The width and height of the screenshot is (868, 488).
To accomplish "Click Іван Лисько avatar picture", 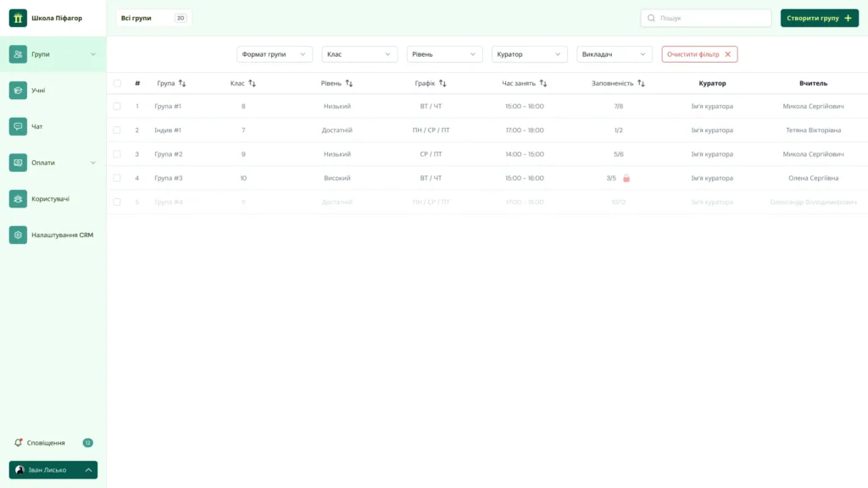I will coord(20,469).
